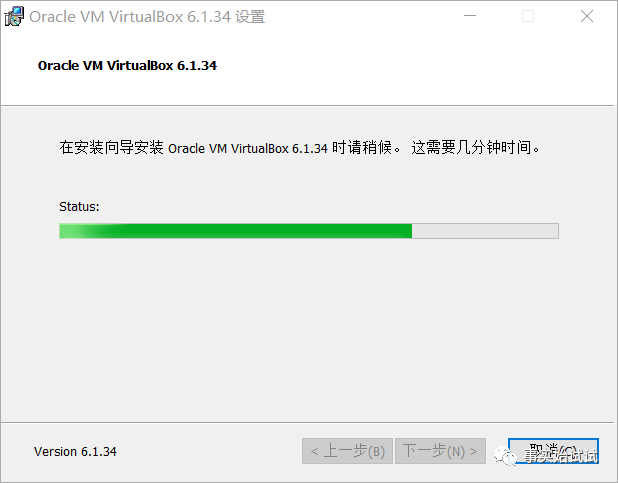Click the disabled maximize window button
The image size is (618, 483).
(528, 16)
